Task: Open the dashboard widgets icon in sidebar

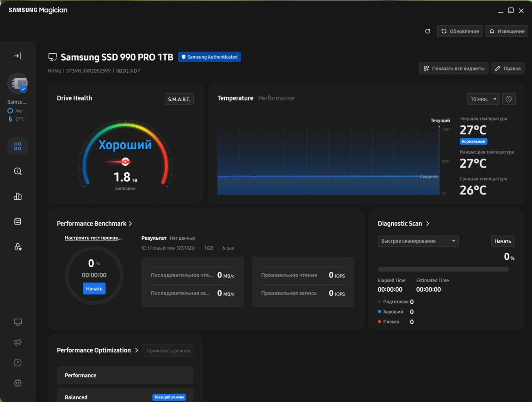Action: tap(18, 146)
